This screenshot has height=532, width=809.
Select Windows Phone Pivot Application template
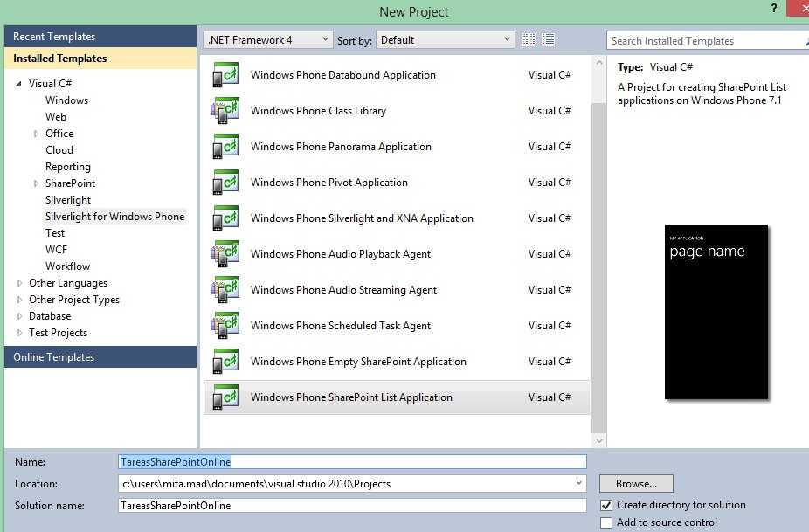click(x=397, y=183)
